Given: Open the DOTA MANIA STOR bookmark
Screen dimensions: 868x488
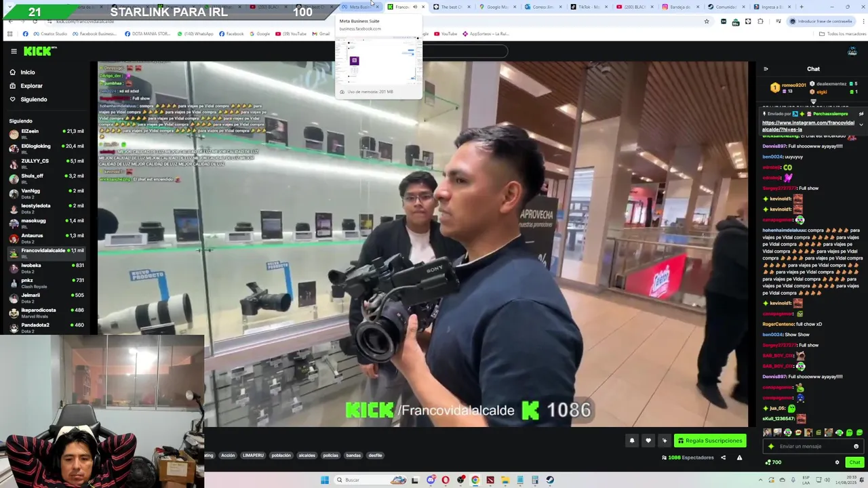Looking at the screenshot, I should (x=148, y=33).
